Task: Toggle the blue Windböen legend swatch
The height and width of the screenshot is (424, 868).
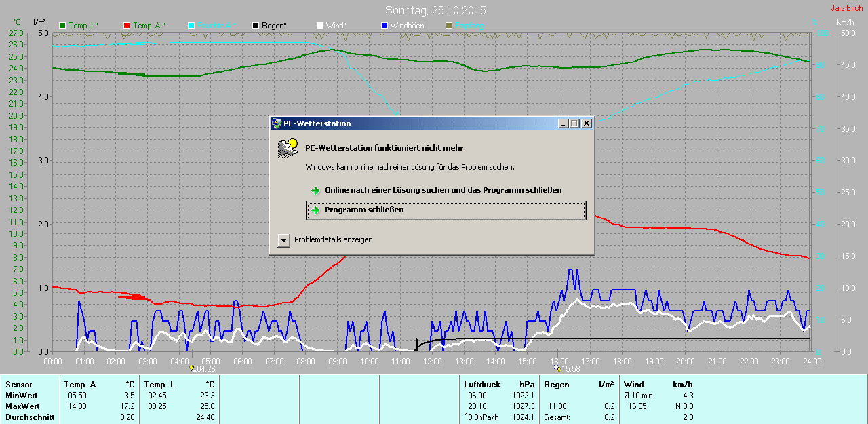Action: 384,26
